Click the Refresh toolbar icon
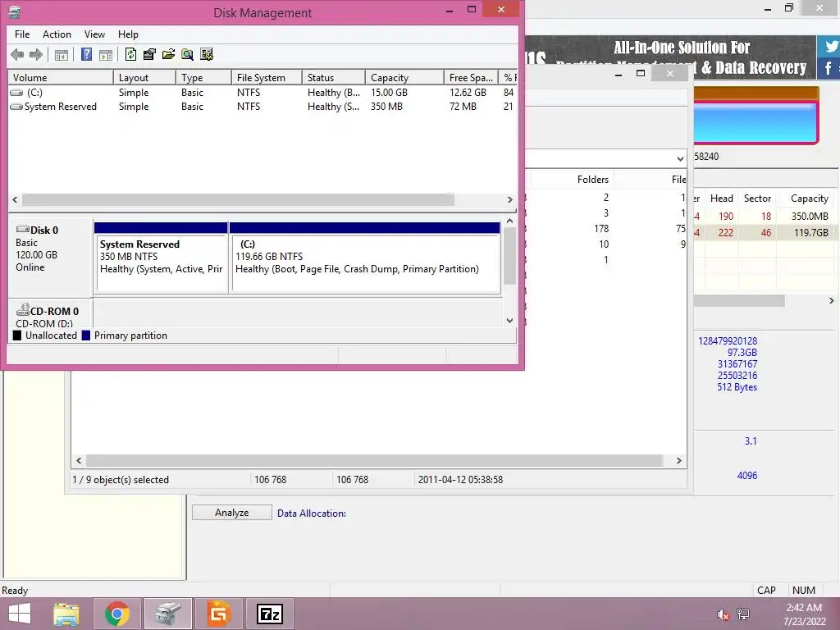This screenshot has width=840, height=630. pos(130,54)
